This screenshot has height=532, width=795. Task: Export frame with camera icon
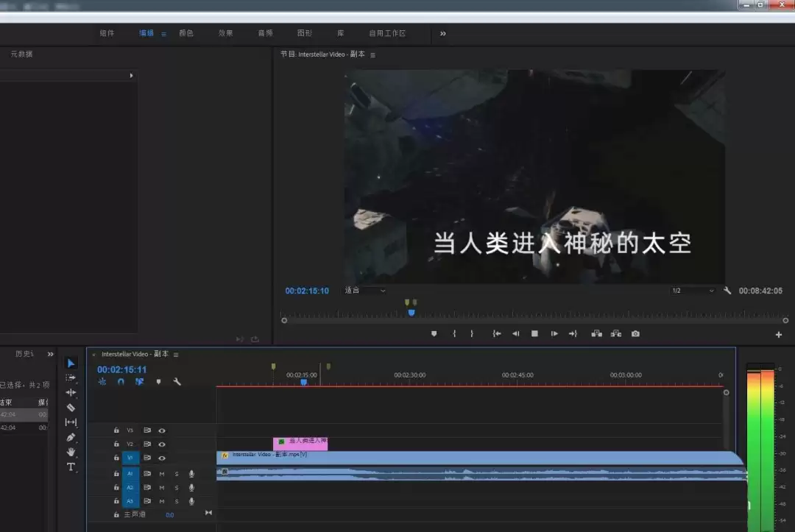click(x=635, y=333)
